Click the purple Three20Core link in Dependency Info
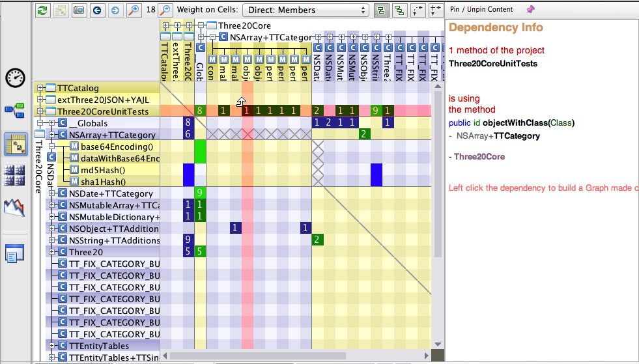Viewport: 639px width, 364px height. point(479,156)
